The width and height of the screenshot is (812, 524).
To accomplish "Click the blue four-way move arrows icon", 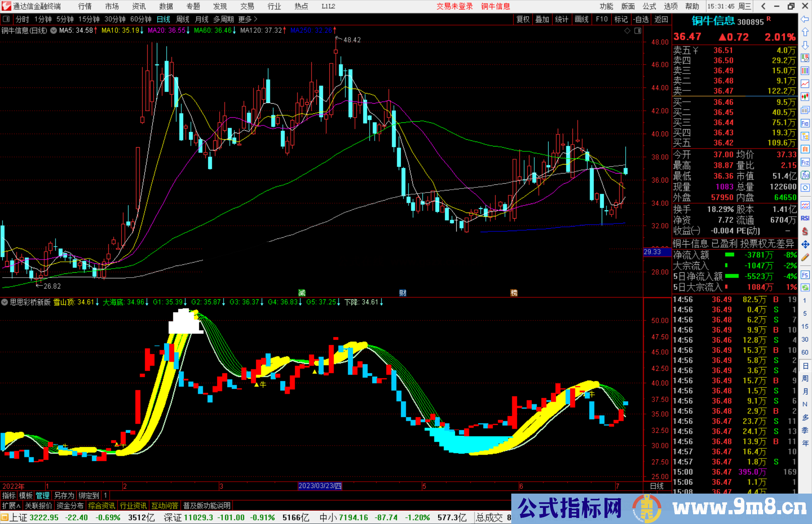I will 805,245.
